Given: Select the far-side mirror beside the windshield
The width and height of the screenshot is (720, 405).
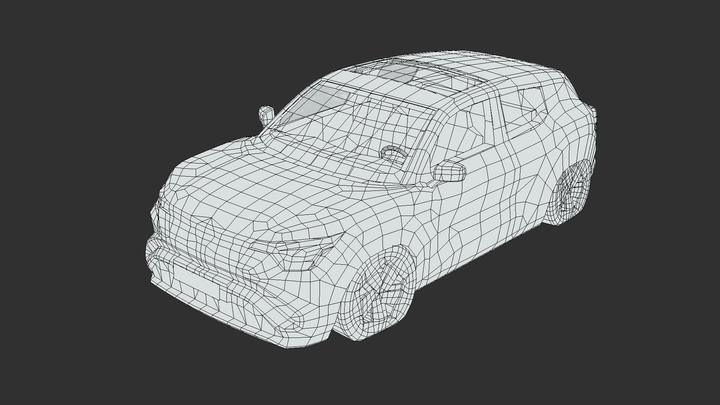Looking at the screenshot, I should click(266, 114).
